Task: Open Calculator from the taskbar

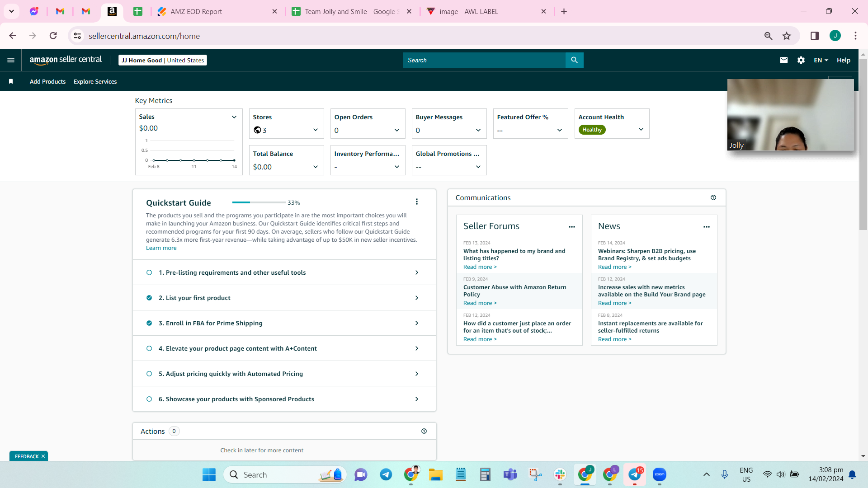Action: coord(486,474)
